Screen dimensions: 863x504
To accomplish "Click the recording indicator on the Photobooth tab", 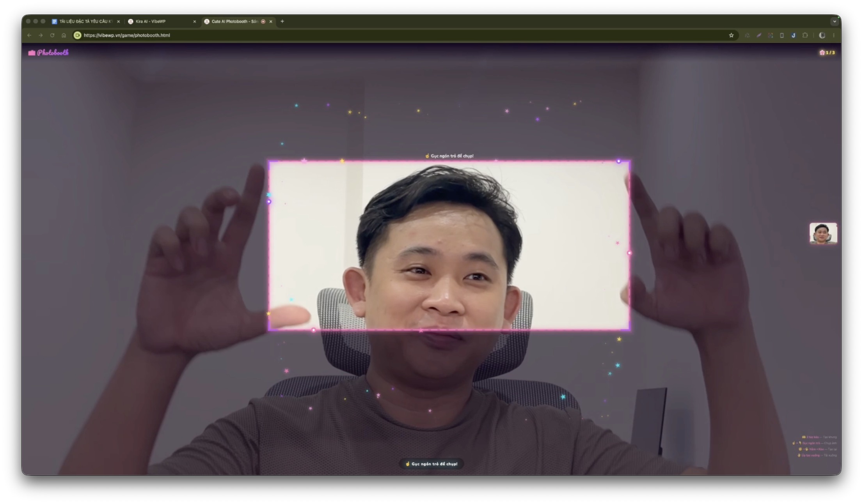I will click(263, 21).
